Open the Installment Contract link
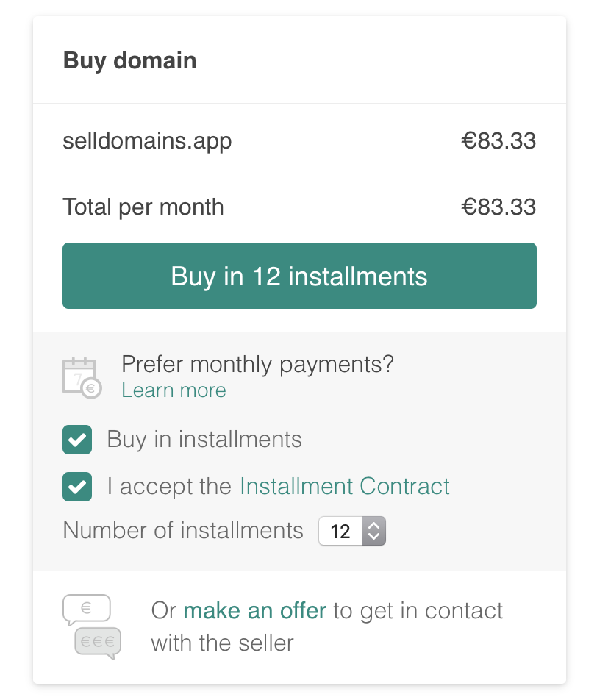The height and width of the screenshot is (700, 597). click(x=344, y=486)
